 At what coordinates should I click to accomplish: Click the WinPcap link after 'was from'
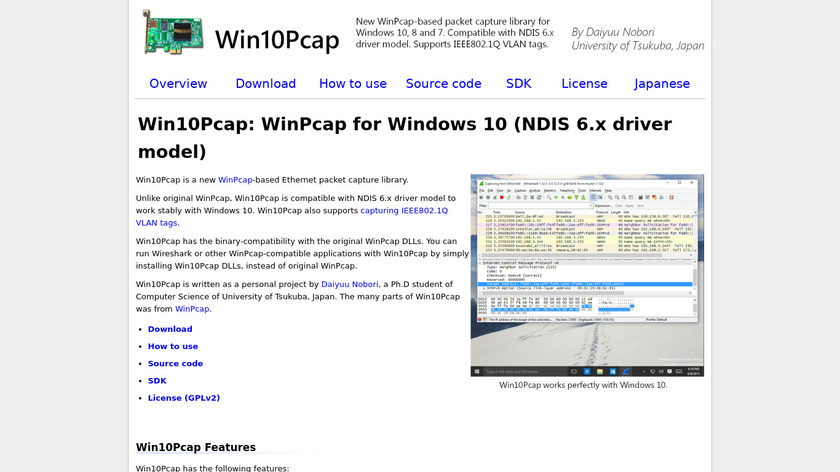(x=192, y=309)
